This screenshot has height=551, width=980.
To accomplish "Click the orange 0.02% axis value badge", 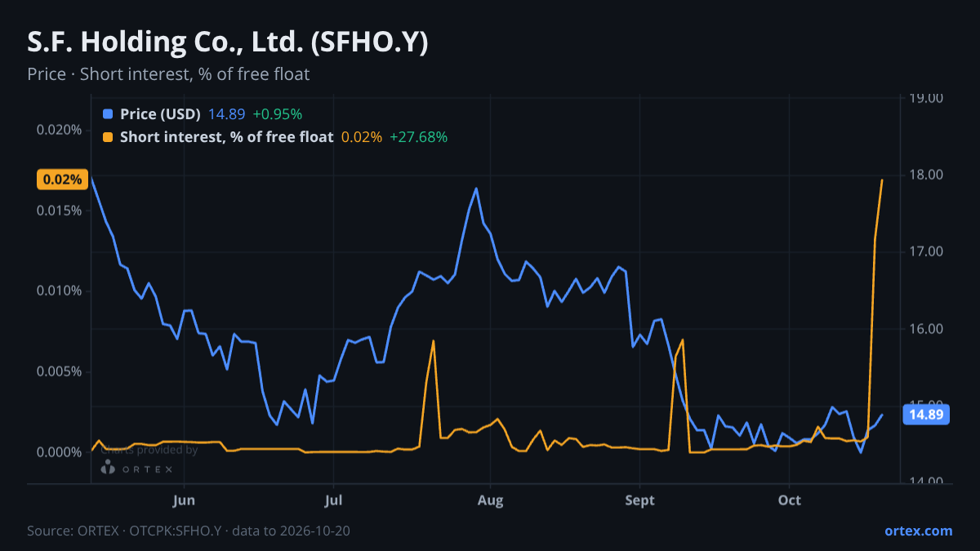I will pos(62,180).
